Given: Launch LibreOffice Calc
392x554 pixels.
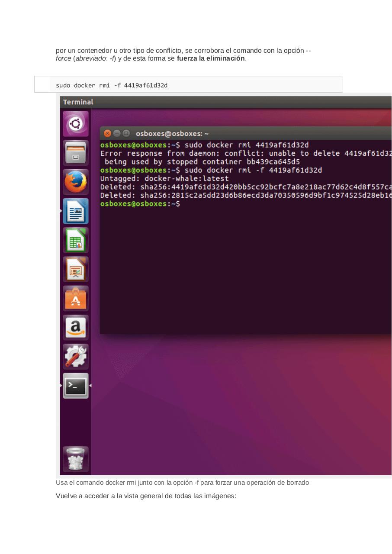Looking at the screenshot, I should click(75, 240).
